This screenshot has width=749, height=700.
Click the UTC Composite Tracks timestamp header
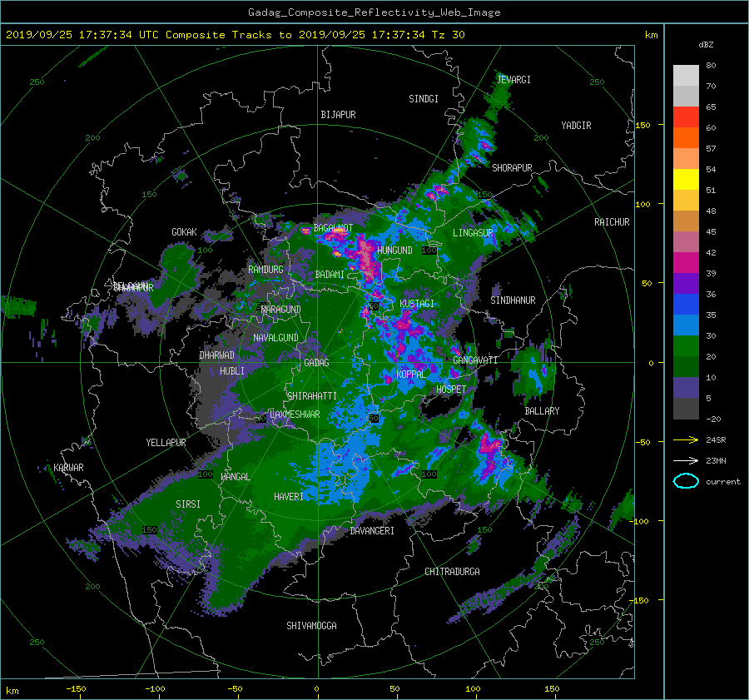(235, 35)
